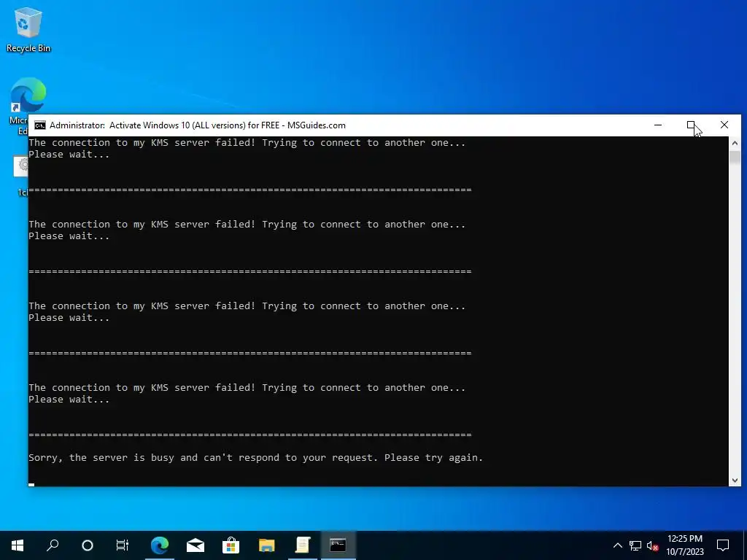Close the Activate Windows console window
The image size is (747, 560).
pos(724,125)
